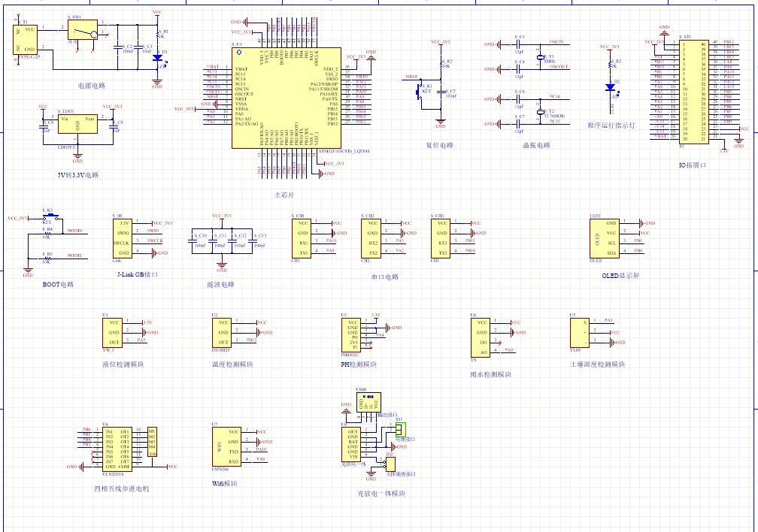Select the green highlighted JD1 battery connector
This screenshot has width=758, height=532.
(400, 430)
